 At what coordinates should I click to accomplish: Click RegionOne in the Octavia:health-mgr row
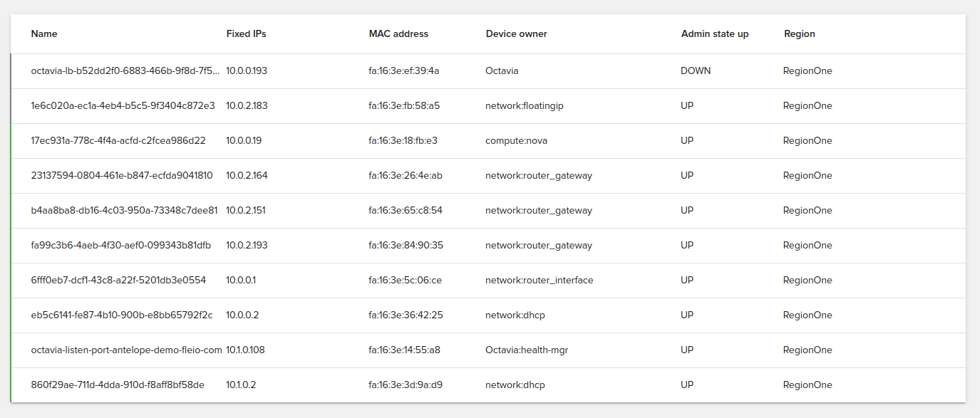pyautogui.click(x=807, y=350)
